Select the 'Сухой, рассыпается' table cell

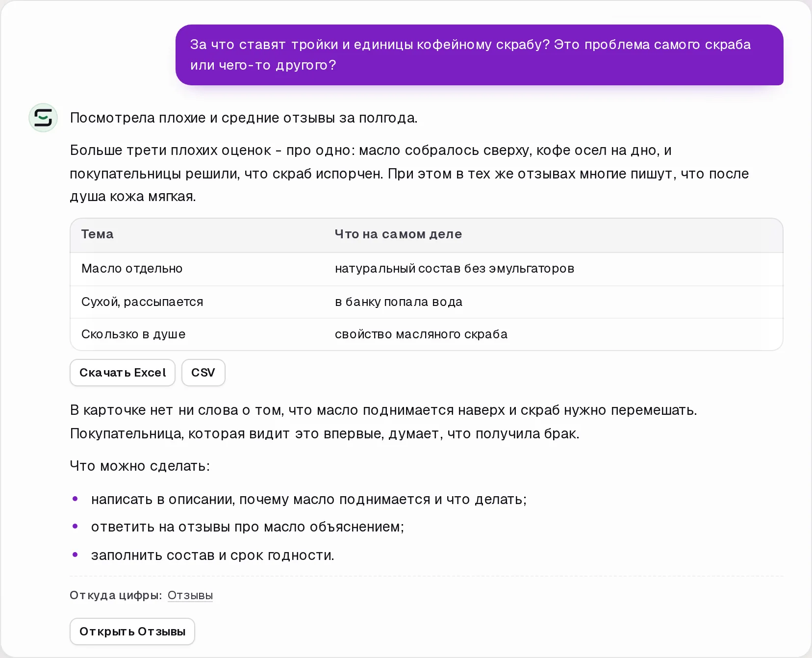pyautogui.click(x=142, y=302)
